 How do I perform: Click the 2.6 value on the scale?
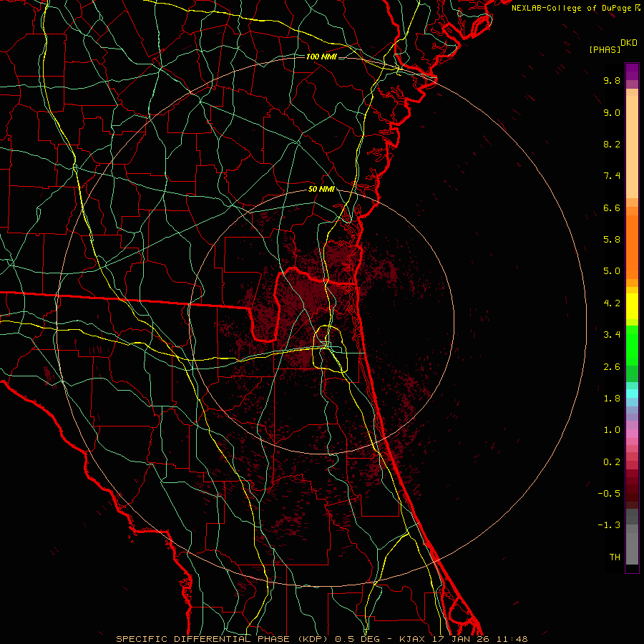[612, 367]
